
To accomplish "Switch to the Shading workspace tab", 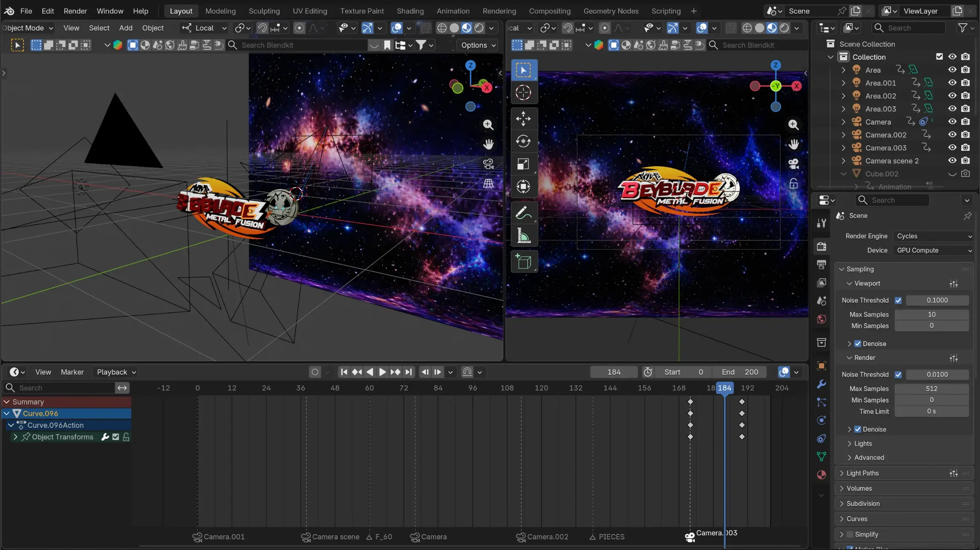I will [x=410, y=11].
